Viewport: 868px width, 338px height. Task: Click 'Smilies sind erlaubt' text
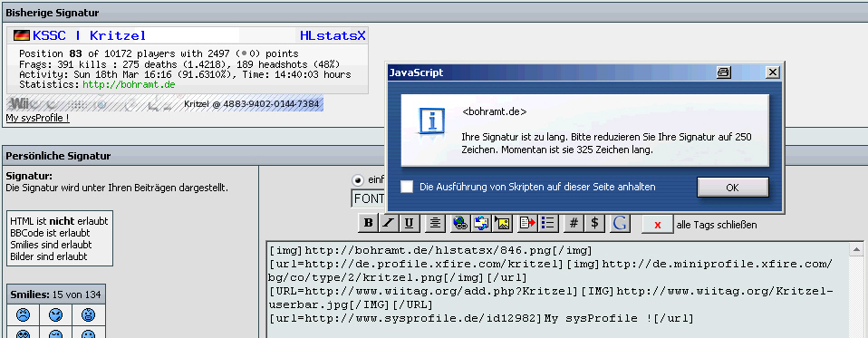[51, 245]
